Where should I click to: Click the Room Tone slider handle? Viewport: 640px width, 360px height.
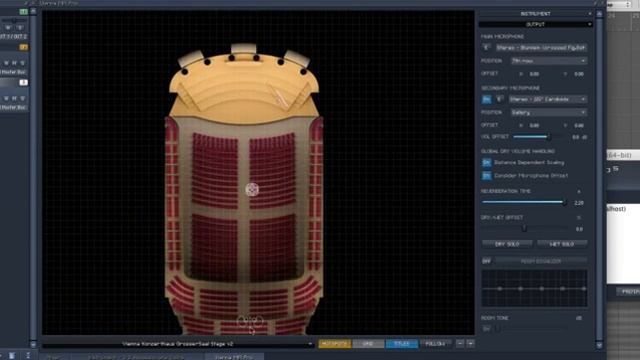tap(498, 328)
